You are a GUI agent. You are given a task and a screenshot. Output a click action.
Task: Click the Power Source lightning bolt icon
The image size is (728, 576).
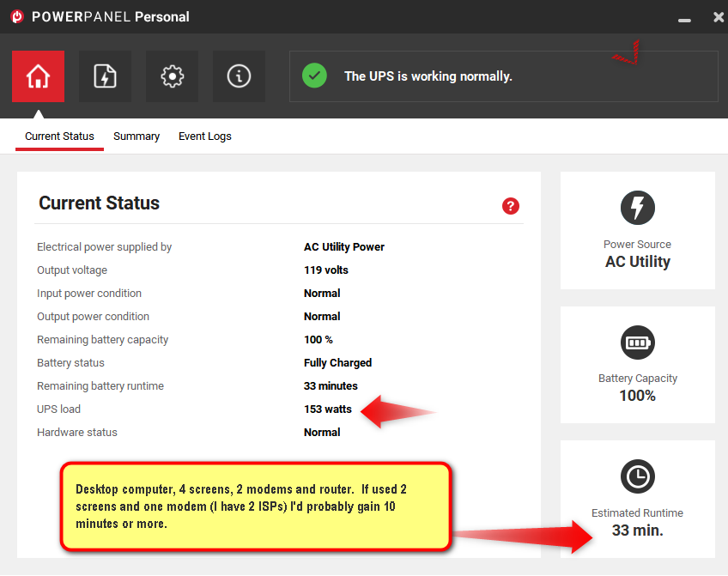(637, 208)
